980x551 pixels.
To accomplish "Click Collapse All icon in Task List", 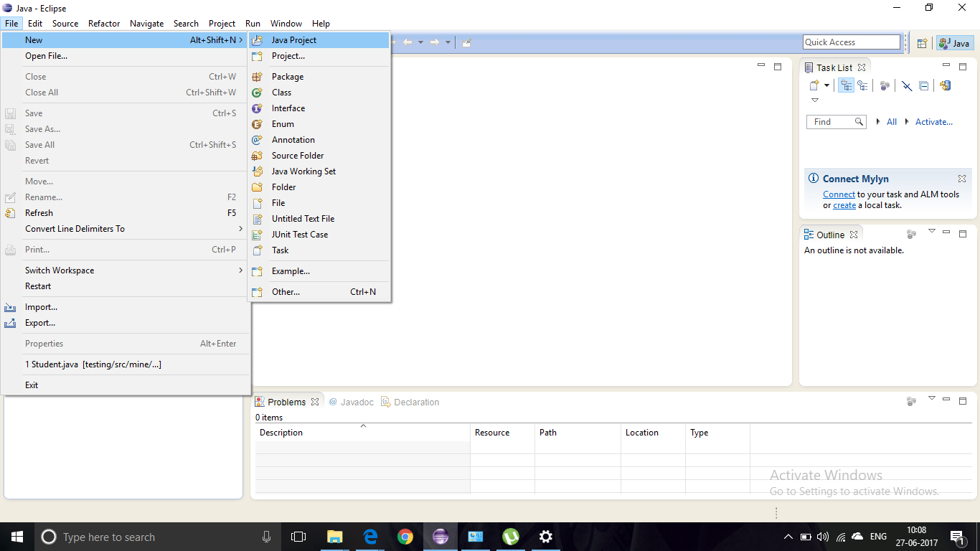I will point(924,85).
